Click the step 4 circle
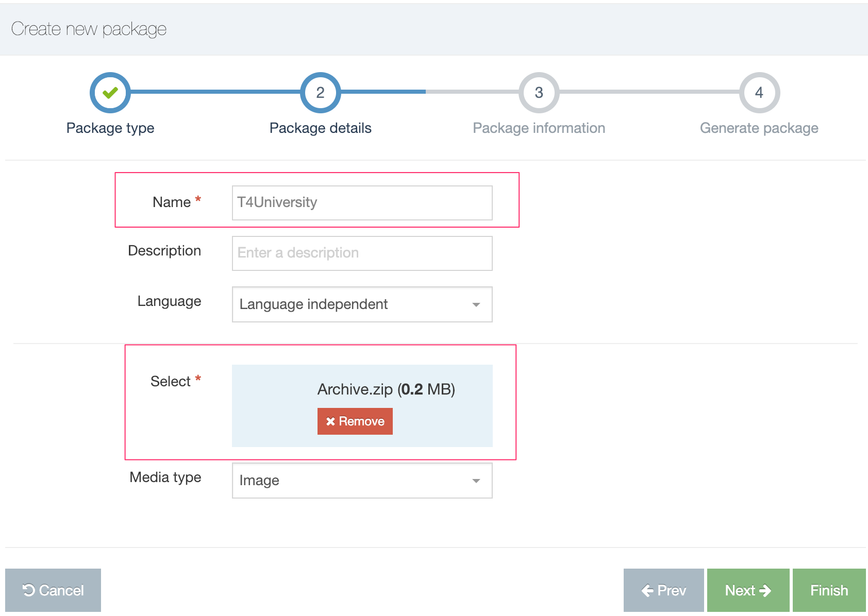This screenshot has height=616, width=868. point(759,93)
